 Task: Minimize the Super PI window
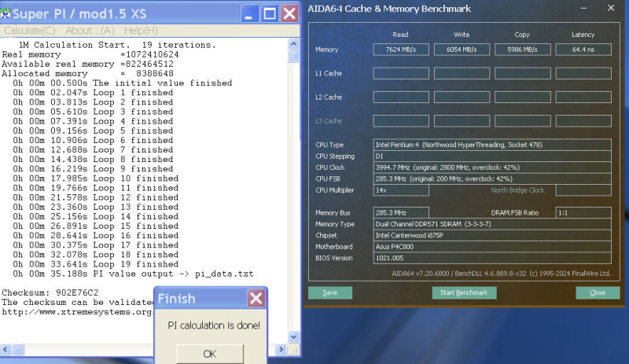[249, 13]
